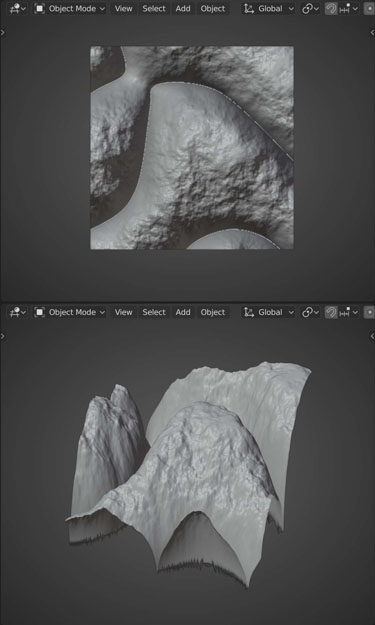
Task: Click transform orientation axes icon in top header
Action: tap(249, 8)
